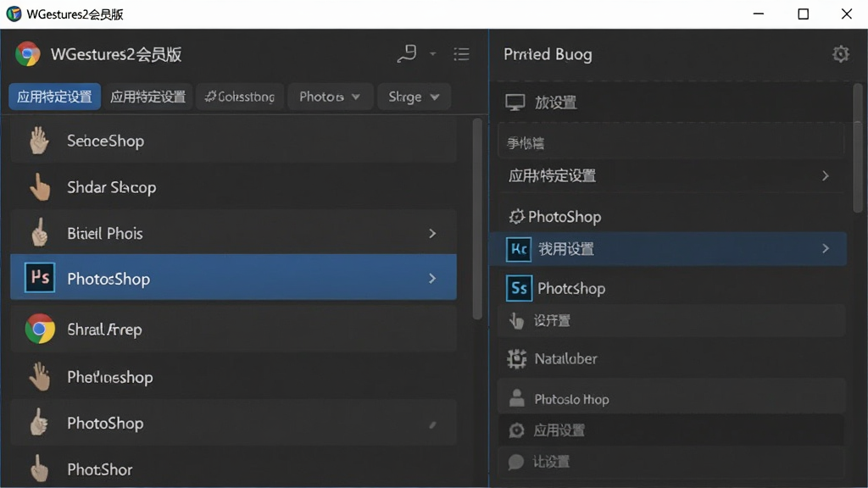Open the 让设置 item
The image size is (868, 488).
[671, 462]
